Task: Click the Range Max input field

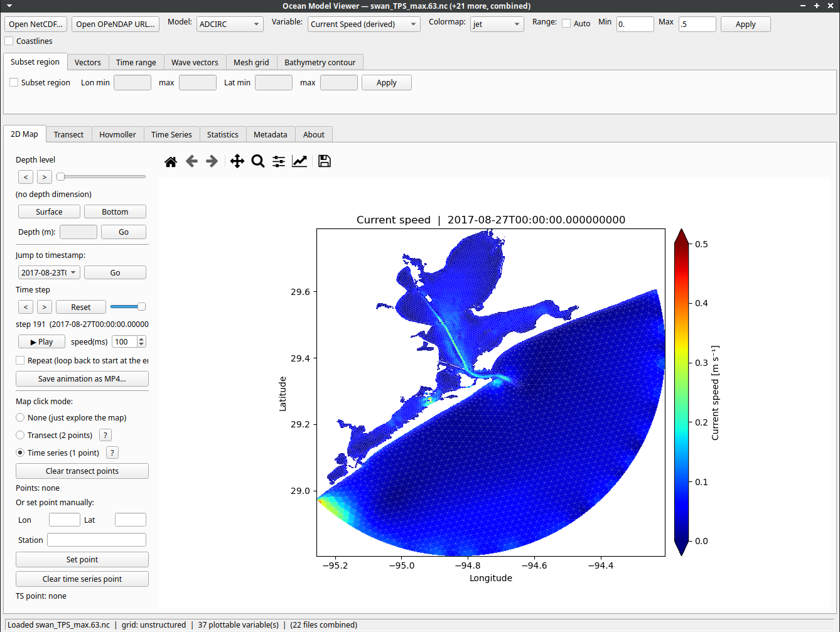Action: coord(697,24)
